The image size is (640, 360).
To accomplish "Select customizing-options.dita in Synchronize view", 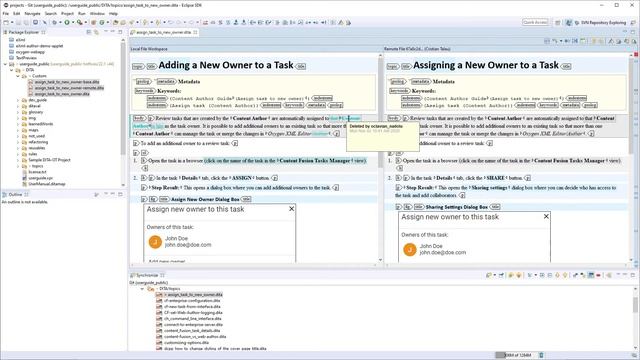I will pyautogui.click(x=186, y=342).
